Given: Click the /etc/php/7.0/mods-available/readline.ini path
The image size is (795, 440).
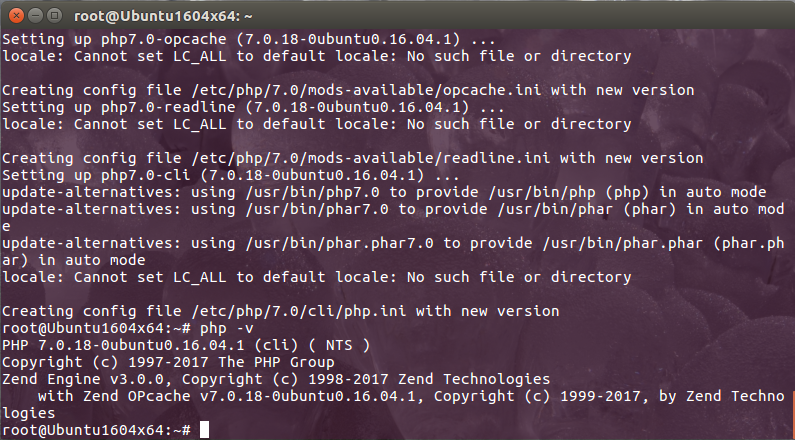Looking at the screenshot, I should [371, 158].
